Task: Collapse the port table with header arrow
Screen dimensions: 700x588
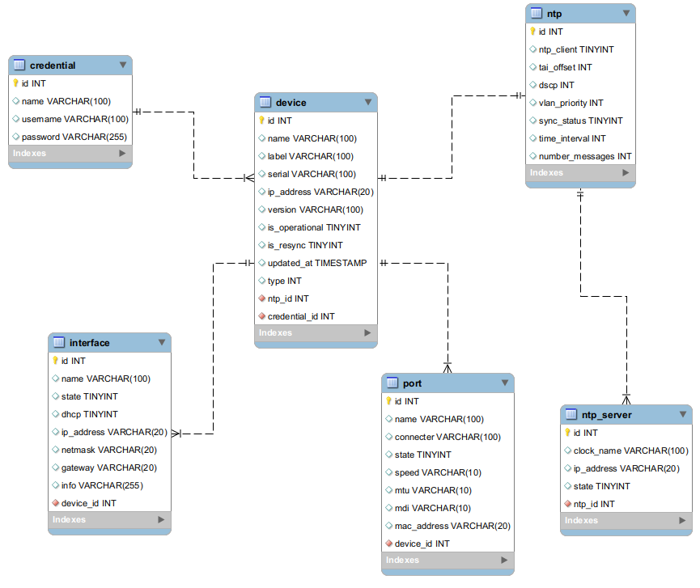Action: pos(504,383)
